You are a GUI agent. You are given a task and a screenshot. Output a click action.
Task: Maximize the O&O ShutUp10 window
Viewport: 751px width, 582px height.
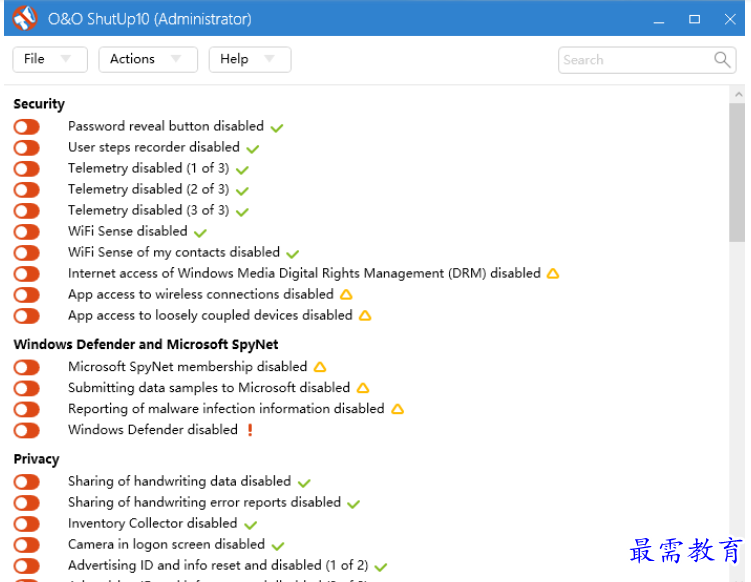(694, 20)
